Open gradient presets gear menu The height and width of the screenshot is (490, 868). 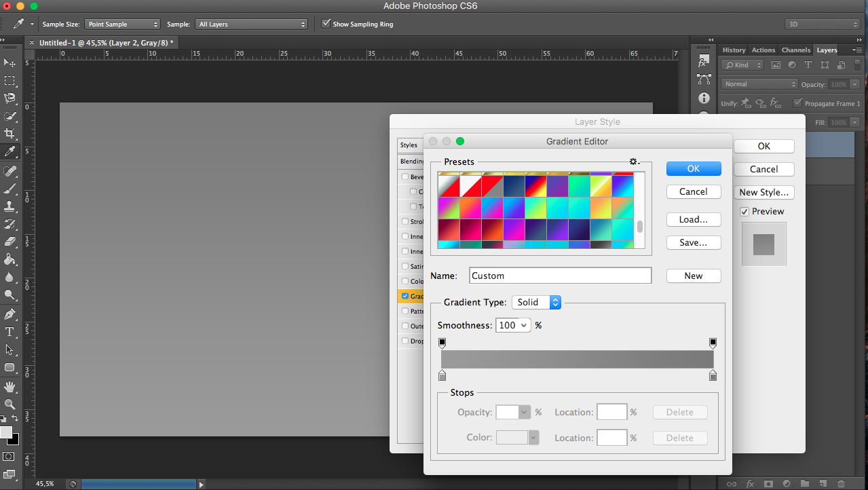634,162
